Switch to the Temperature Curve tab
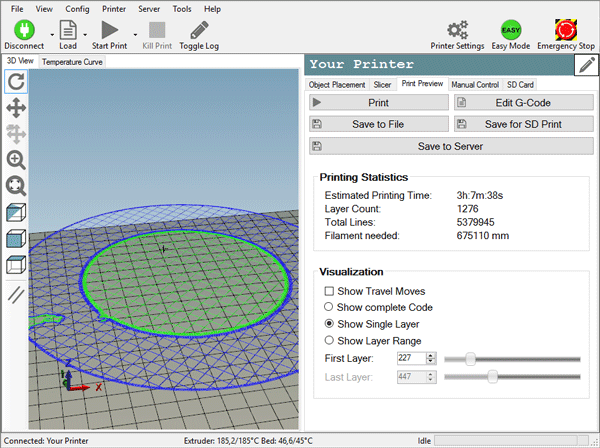Viewport: 600px width, 448px height. [x=72, y=62]
